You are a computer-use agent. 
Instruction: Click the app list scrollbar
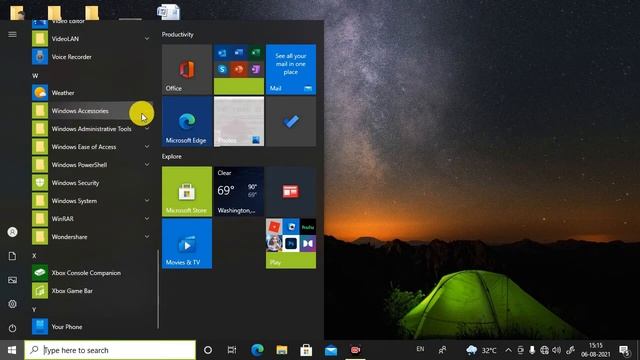coord(158,289)
